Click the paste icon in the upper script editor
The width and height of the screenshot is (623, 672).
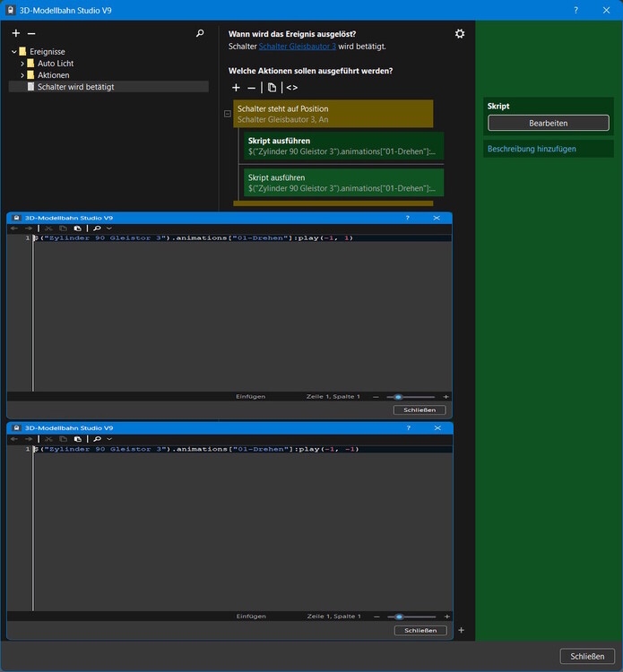pos(79,228)
